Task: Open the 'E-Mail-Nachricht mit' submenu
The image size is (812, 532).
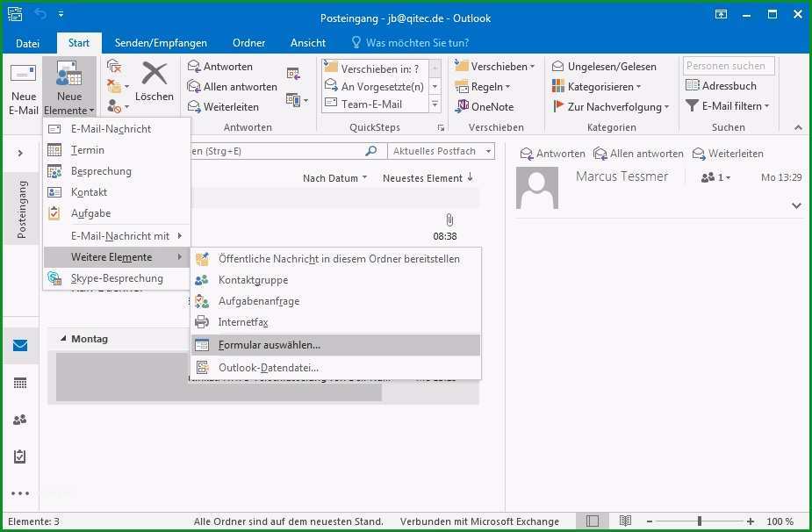Action: click(x=117, y=235)
